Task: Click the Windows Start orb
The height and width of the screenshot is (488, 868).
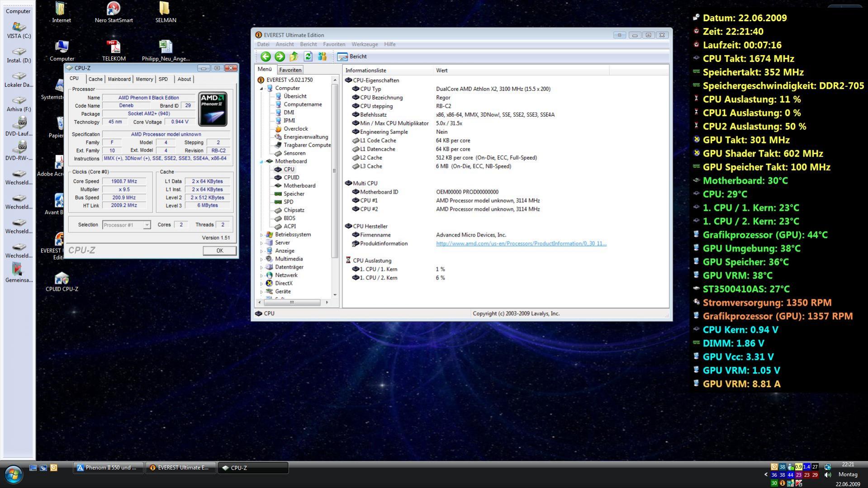Action: pos(13,474)
